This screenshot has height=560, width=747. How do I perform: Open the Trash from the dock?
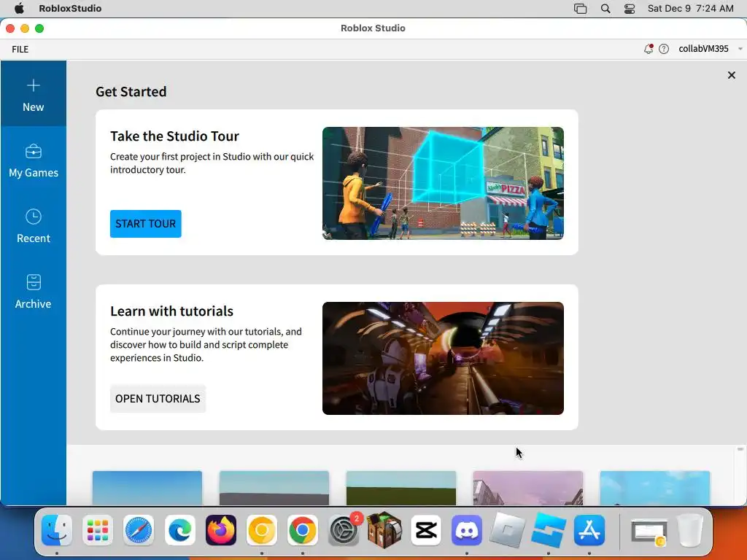(690, 530)
